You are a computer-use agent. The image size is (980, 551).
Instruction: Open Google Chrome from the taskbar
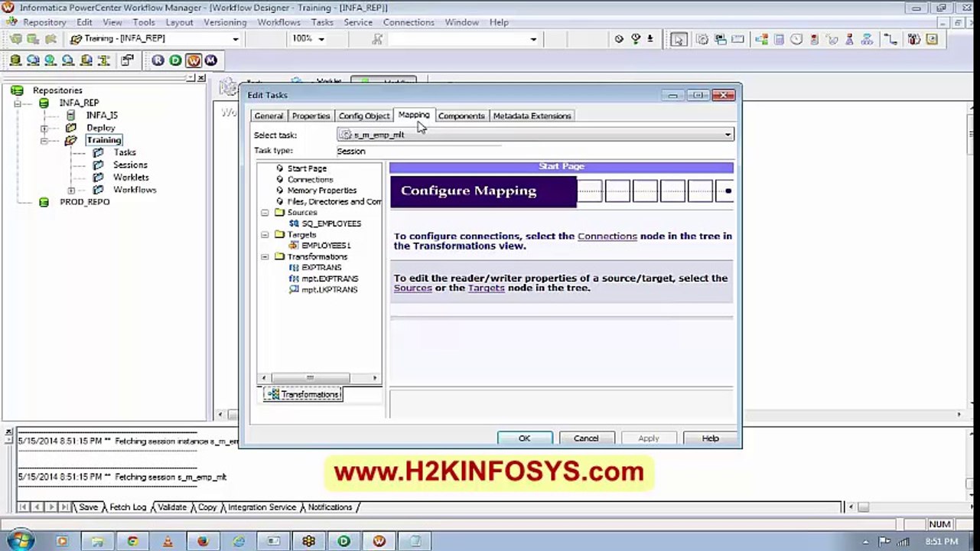[132, 541]
